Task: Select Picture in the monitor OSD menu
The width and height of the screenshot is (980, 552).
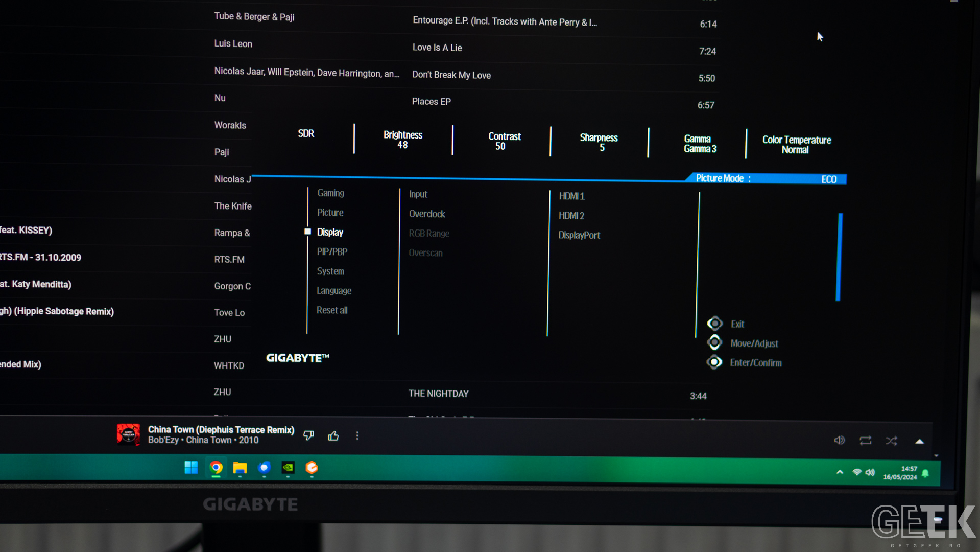Action: coord(330,213)
